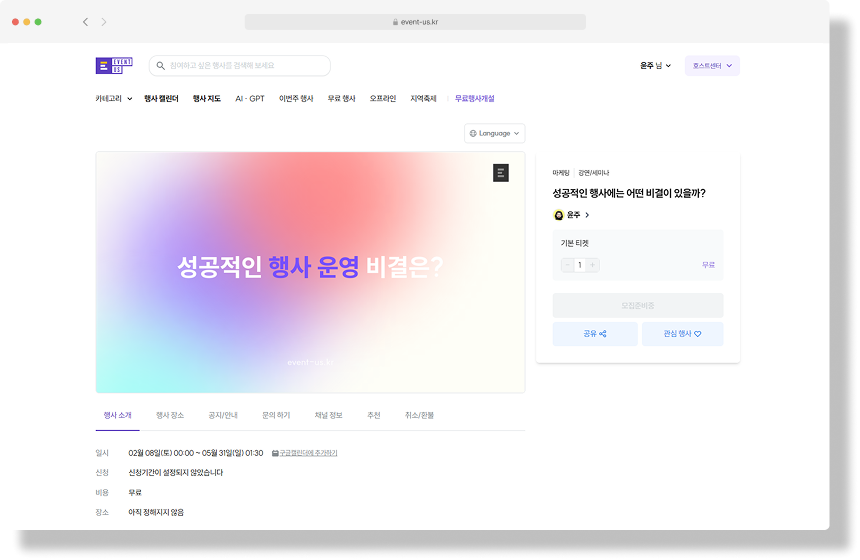The width and height of the screenshot is (860, 560).
Task: Open 지역축제 menu
Action: coord(423,99)
